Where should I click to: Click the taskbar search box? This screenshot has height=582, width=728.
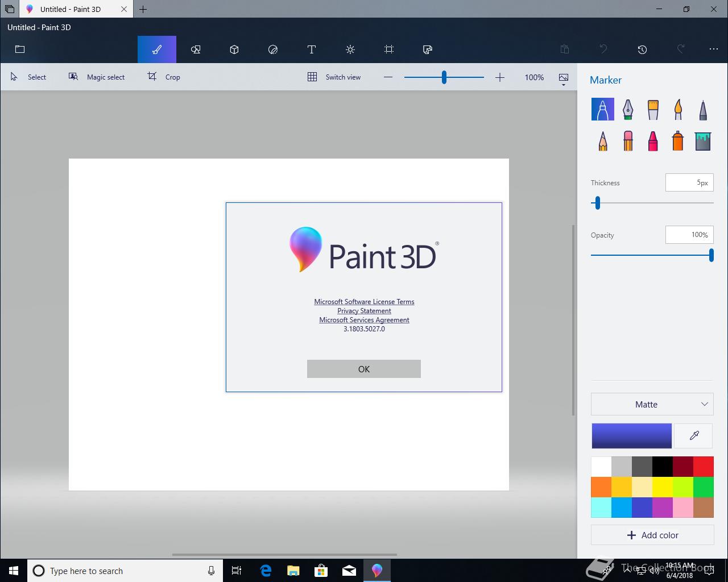125,571
